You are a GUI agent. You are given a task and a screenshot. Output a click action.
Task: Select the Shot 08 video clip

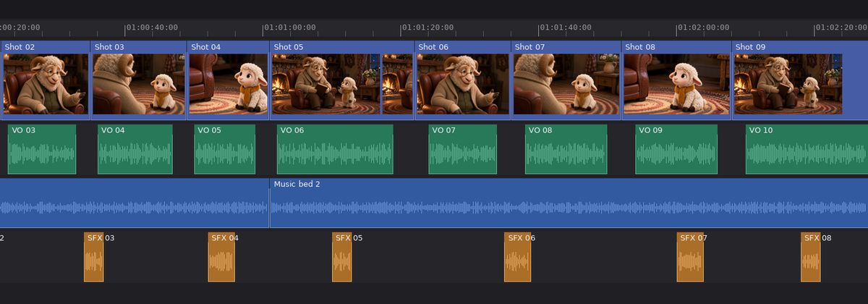pyautogui.click(x=676, y=80)
